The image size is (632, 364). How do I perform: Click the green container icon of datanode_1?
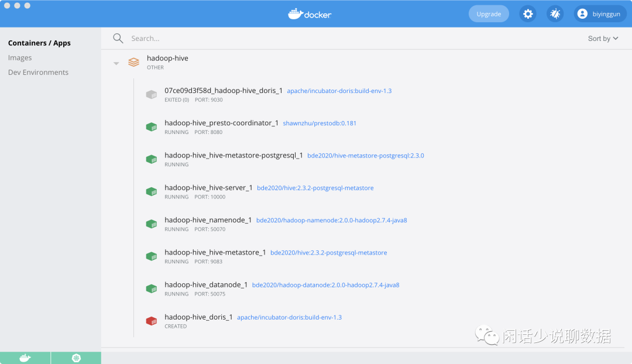[152, 289]
